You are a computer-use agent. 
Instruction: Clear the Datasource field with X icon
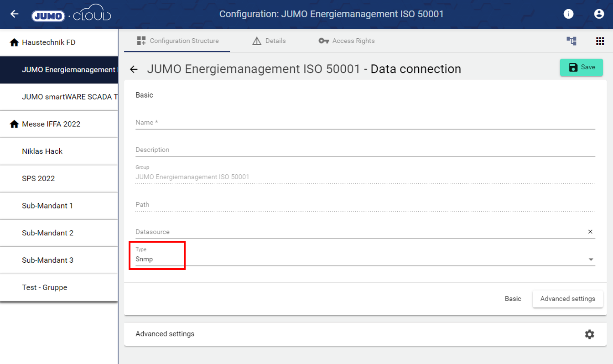point(590,232)
